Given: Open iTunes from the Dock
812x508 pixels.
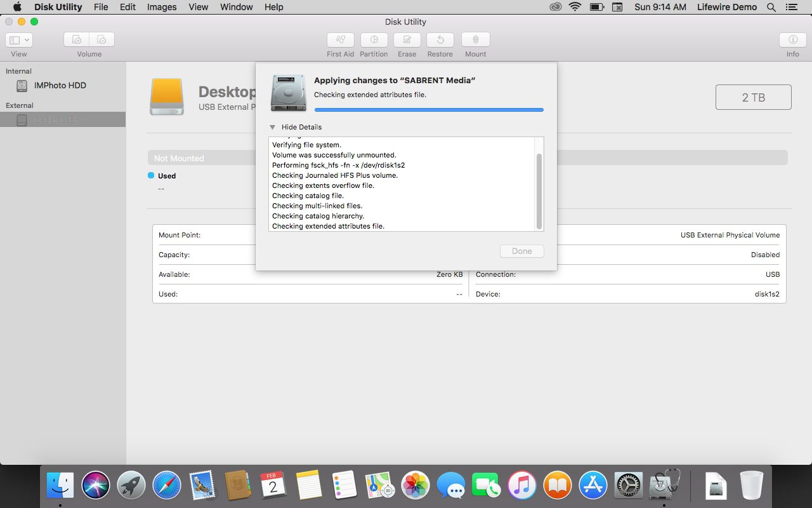Looking at the screenshot, I should pos(522,486).
